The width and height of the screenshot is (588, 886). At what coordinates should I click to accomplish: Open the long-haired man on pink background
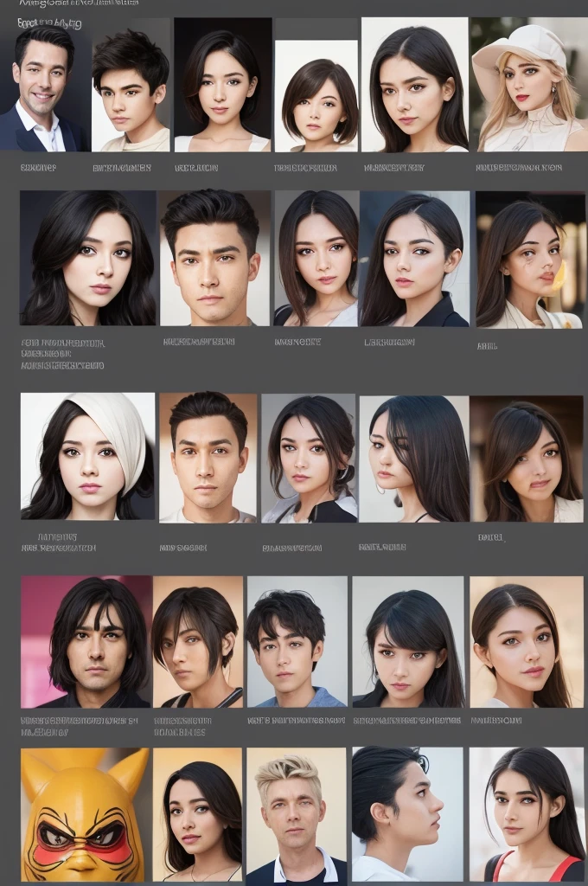[86, 642]
